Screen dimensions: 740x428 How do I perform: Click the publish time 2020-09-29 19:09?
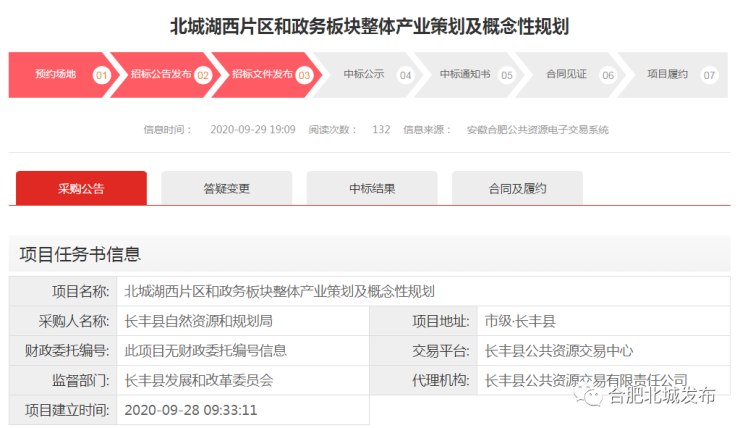point(252,130)
